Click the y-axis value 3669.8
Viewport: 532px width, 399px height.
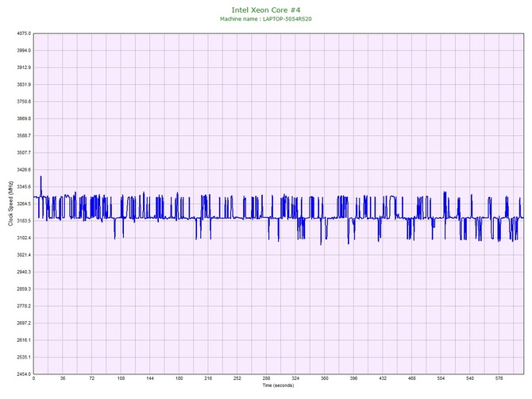24,118
